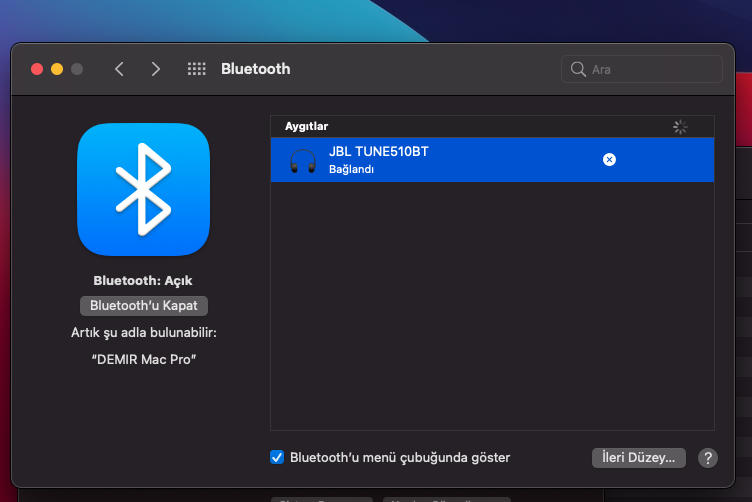Screen dimensions: 752x502
Task: Click the gray zoom window button
Action: (x=77, y=69)
